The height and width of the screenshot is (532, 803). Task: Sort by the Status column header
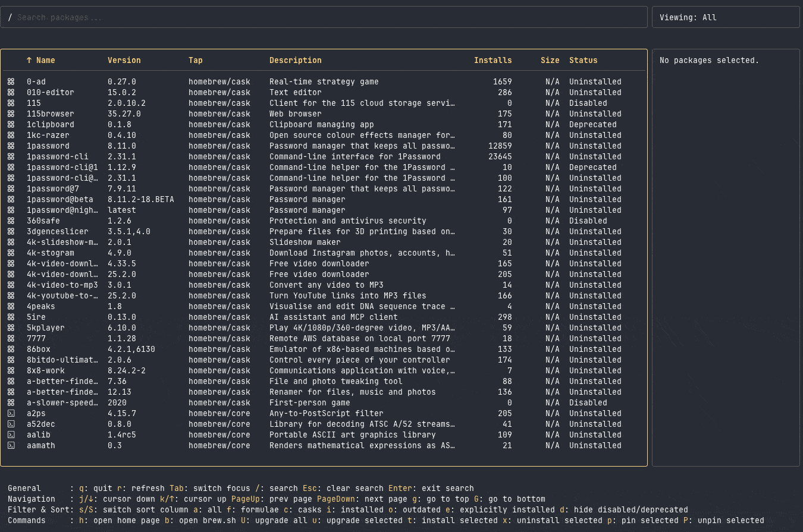584,60
